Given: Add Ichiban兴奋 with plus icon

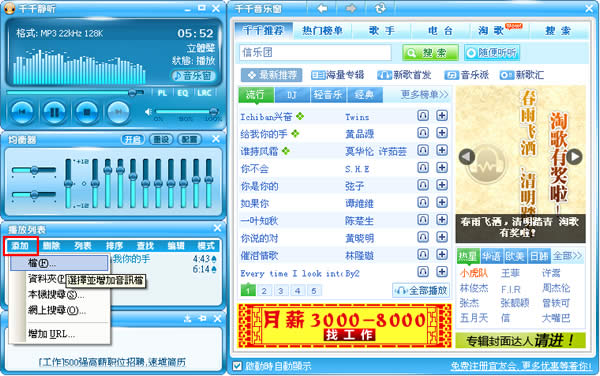Looking at the screenshot, I should click(x=442, y=116).
